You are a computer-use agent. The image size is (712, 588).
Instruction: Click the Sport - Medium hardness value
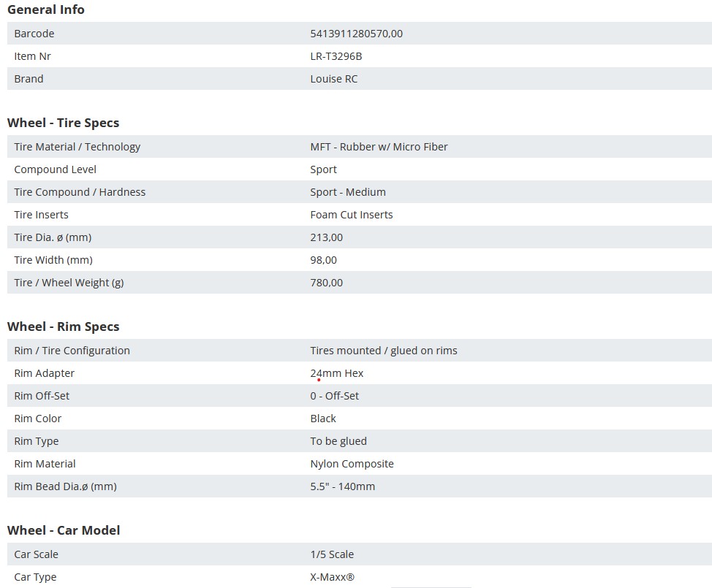pos(348,192)
